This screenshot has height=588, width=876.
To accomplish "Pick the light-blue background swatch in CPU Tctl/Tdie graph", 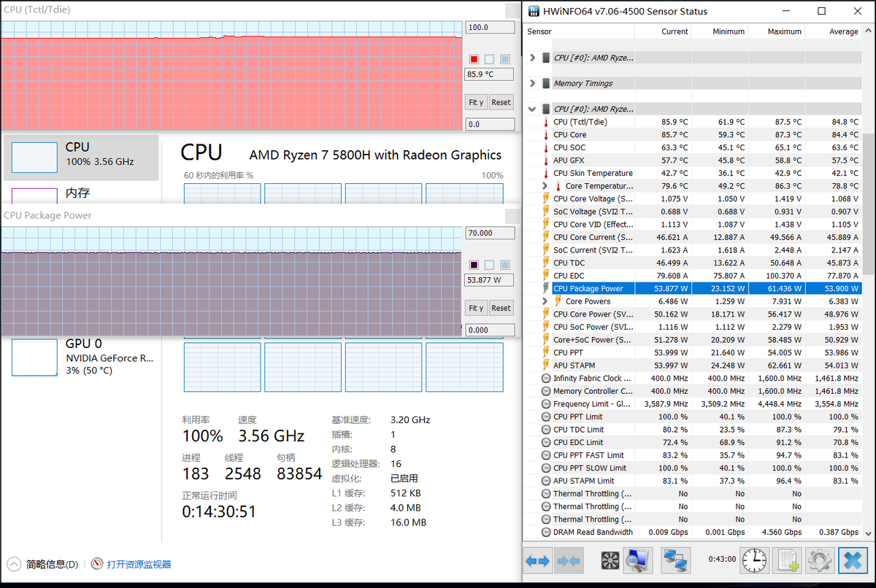I will pos(490,59).
